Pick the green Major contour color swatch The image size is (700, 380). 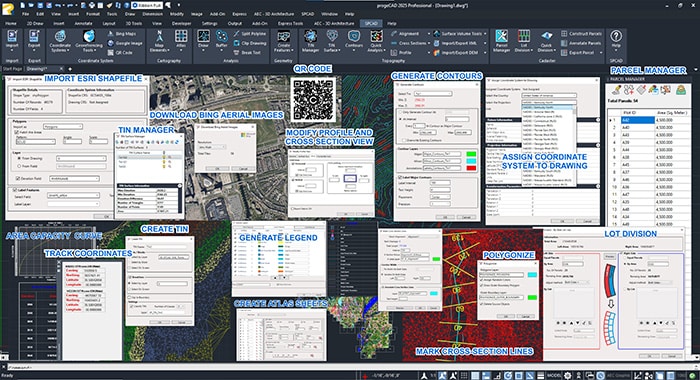[471, 154]
